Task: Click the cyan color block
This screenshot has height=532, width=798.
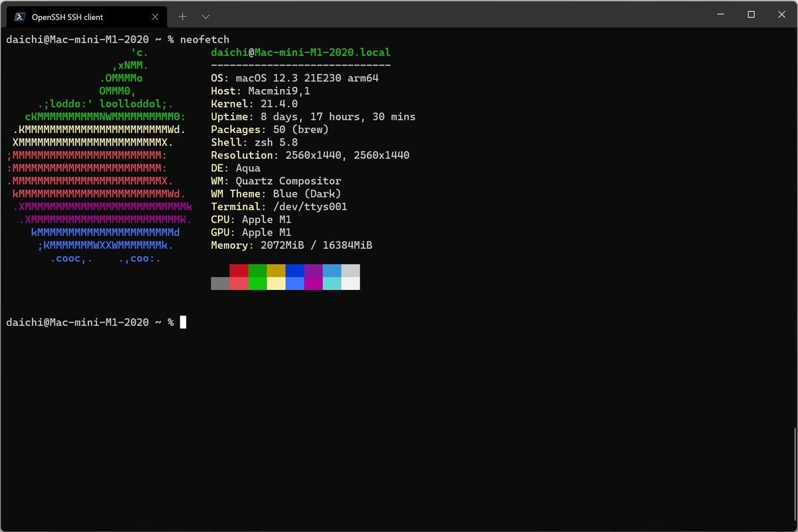Action: (332, 283)
